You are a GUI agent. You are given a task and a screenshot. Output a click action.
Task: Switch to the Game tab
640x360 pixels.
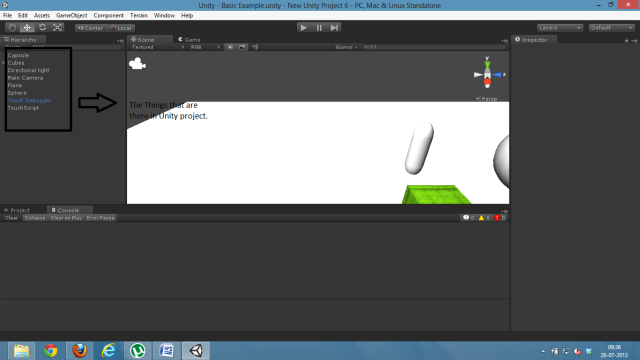189,40
